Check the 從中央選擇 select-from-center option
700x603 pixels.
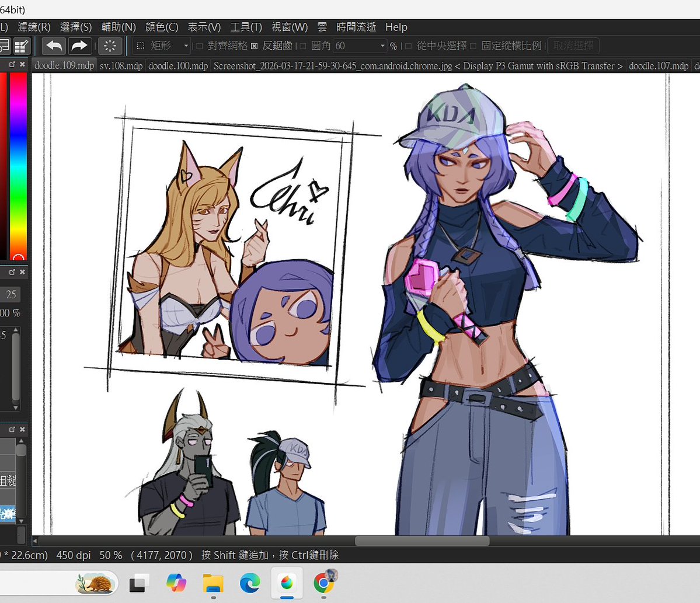pos(408,46)
